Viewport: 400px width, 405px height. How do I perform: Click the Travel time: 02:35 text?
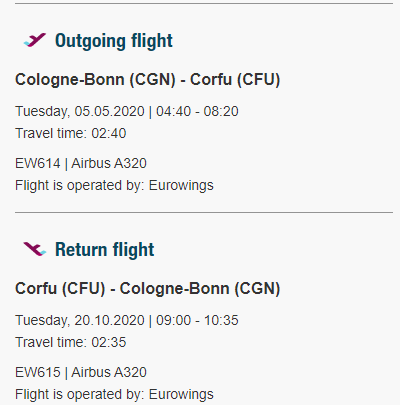click(x=71, y=342)
